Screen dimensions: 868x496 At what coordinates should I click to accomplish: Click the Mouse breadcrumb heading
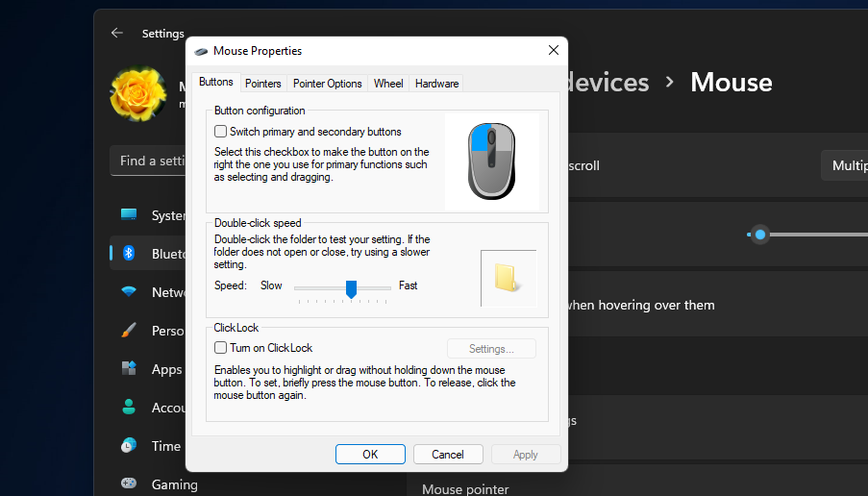(x=732, y=82)
